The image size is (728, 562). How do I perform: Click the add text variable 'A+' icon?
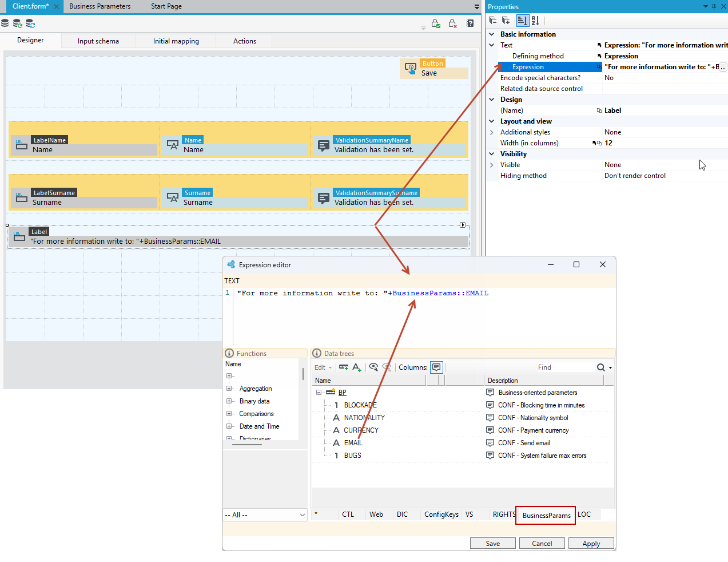(x=357, y=367)
